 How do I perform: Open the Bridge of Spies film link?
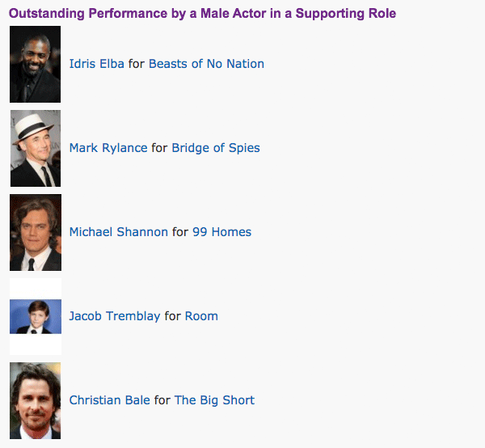coord(216,148)
